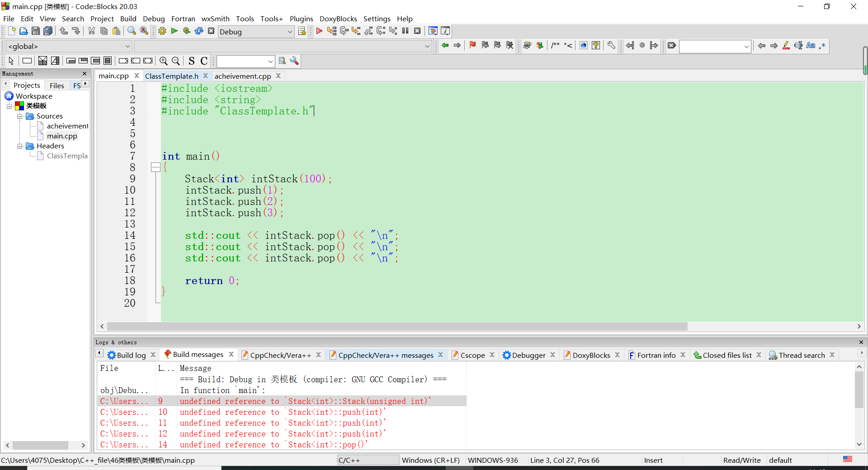Rebuild project using the blue arrows icon
Screen dimensions: 868x470
pos(199,31)
